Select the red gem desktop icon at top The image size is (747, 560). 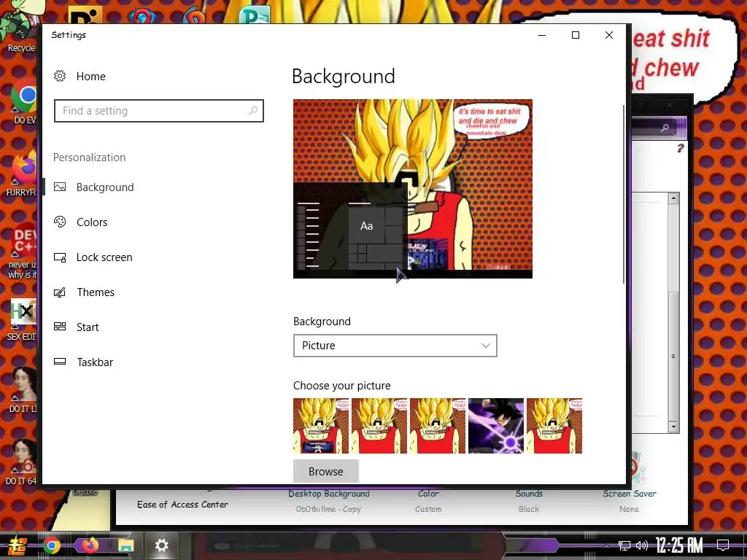pyautogui.click(x=142, y=16)
